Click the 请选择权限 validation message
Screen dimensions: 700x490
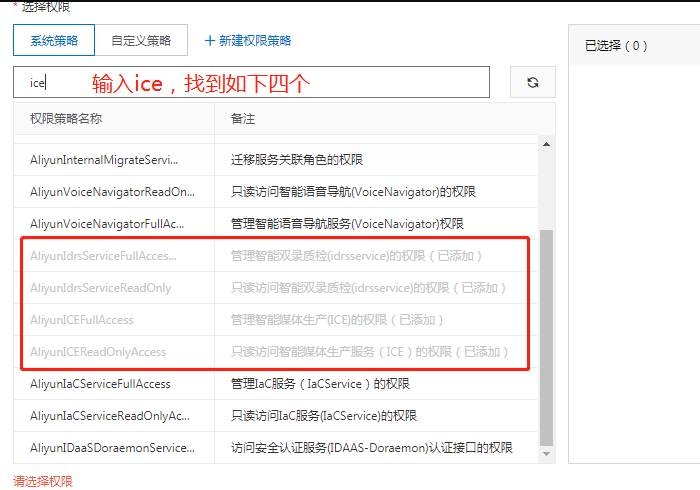43,481
